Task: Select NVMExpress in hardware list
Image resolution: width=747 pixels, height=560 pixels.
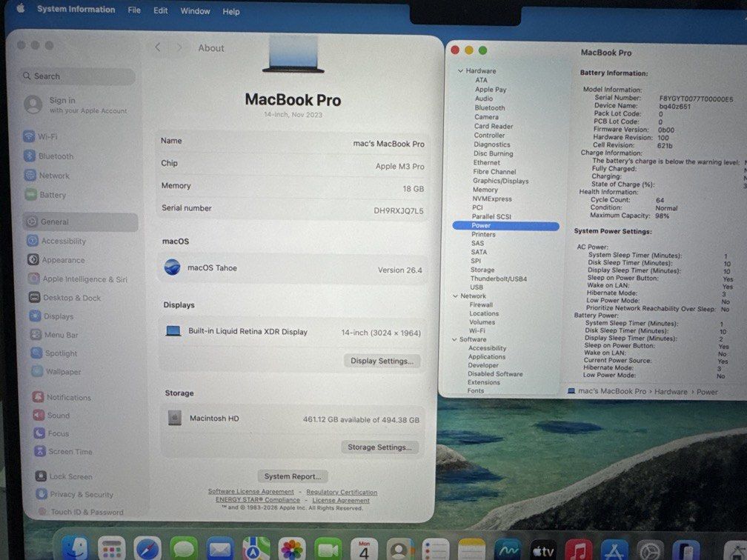Action: coord(492,199)
